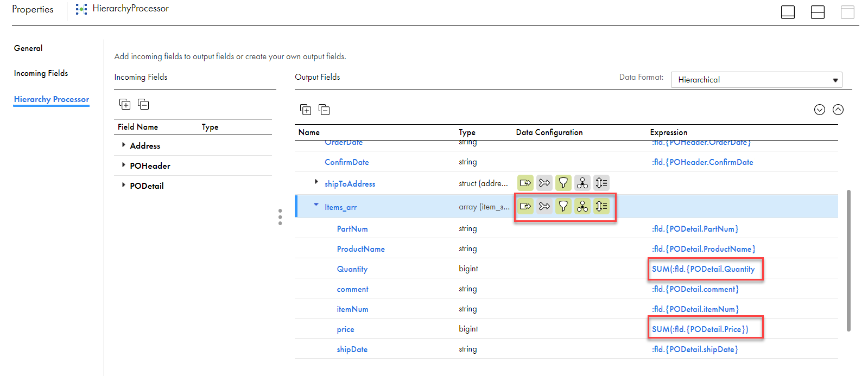This screenshot has height=376, width=868.
Task: Select the array type cell of Items_arr
Action: click(484, 207)
